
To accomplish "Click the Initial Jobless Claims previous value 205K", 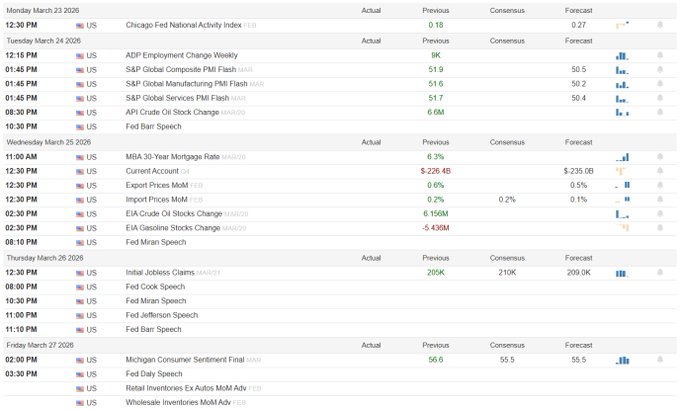I will pyautogui.click(x=436, y=272).
